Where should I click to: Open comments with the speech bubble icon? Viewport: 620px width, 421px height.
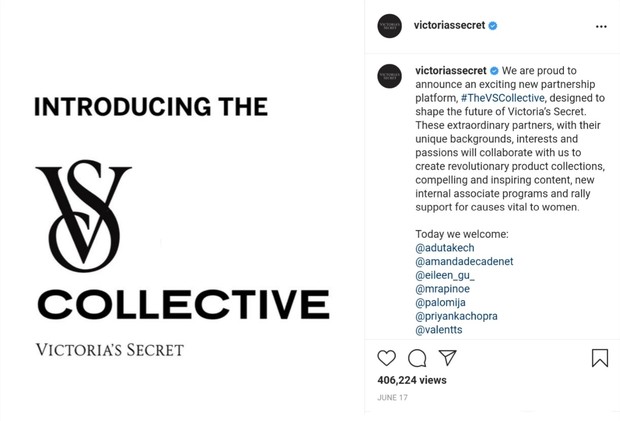pyautogui.click(x=417, y=358)
